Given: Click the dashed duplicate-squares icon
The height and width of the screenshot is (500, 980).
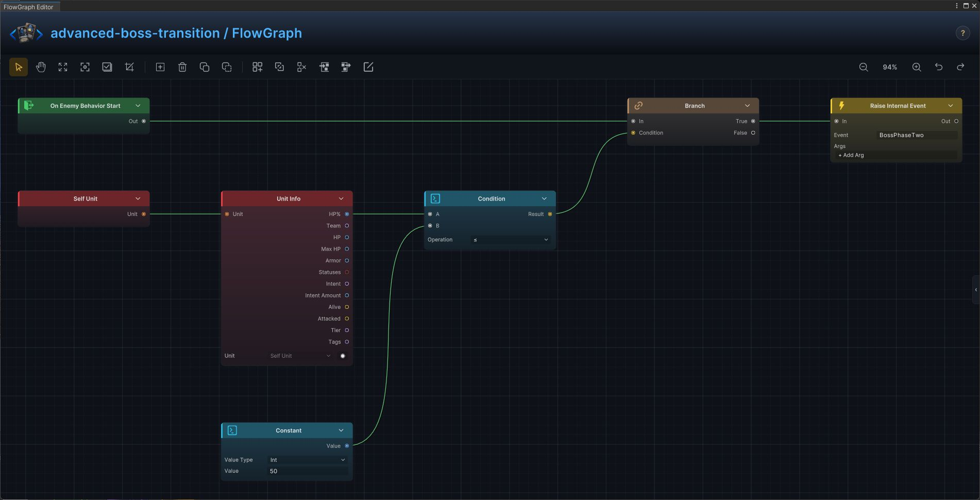Looking at the screenshot, I should 227,67.
